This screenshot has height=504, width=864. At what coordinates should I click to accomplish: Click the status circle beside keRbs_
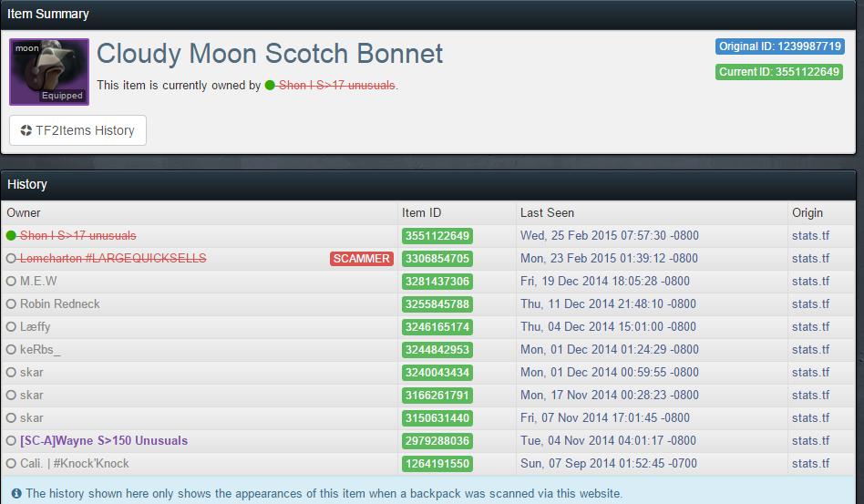click(11, 350)
